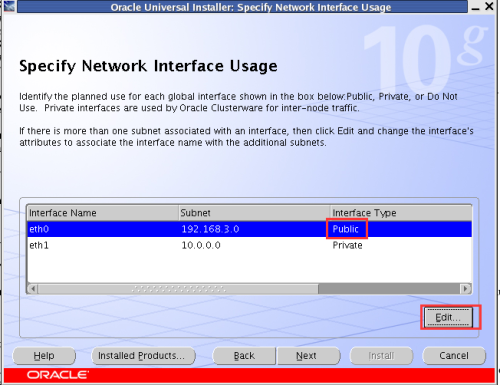Click the Interface Name column header
This screenshot has height=385, width=500.
[103, 213]
